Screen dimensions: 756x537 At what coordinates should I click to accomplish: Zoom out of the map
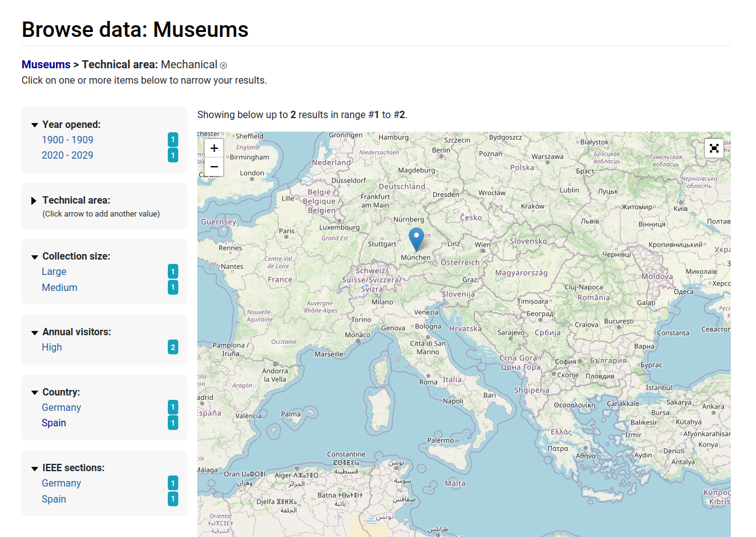click(214, 167)
